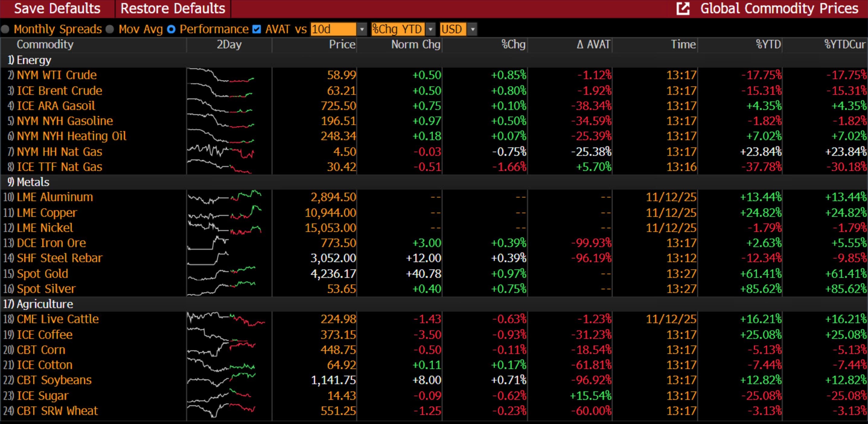The width and height of the screenshot is (868, 424).
Task: Open the NYM WTI Crude sparkline chart
Action: tap(221, 75)
